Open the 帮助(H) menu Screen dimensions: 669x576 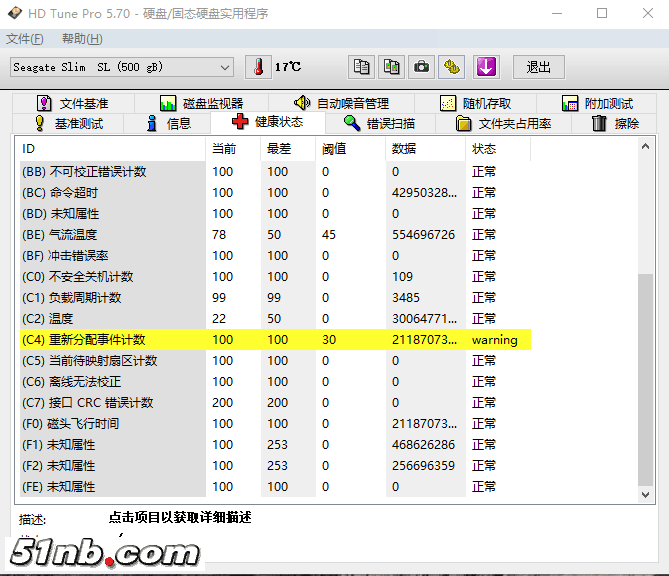82,39
